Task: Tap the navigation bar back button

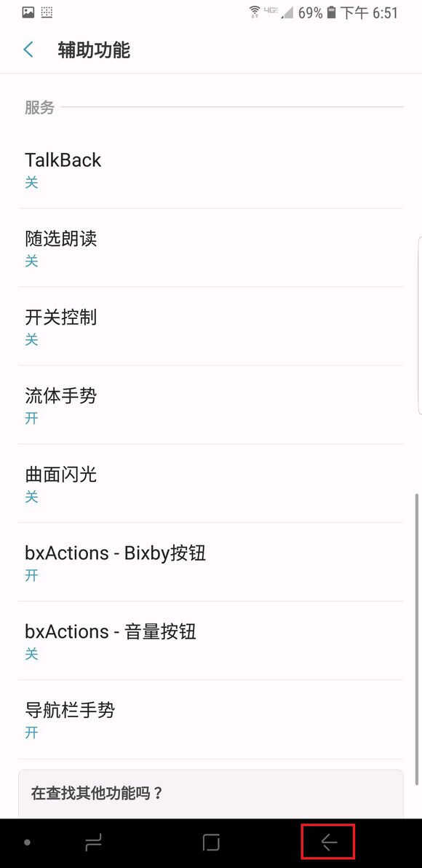Action: click(329, 843)
